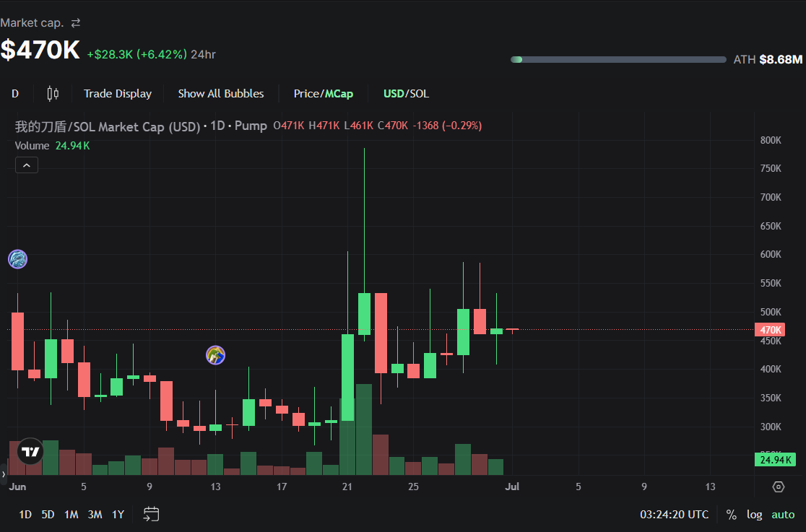Click the green 24.94K volume label on axis

[x=775, y=460]
